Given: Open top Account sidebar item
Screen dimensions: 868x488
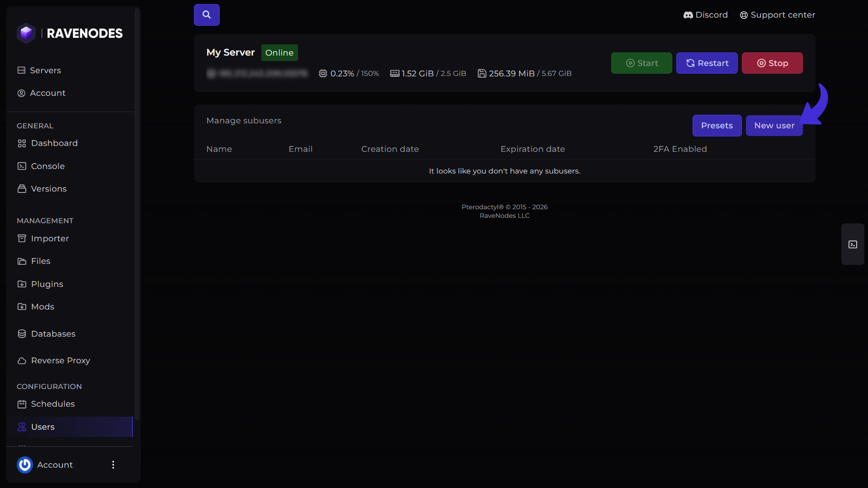Looking at the screenshot, I should click(70, 93).
